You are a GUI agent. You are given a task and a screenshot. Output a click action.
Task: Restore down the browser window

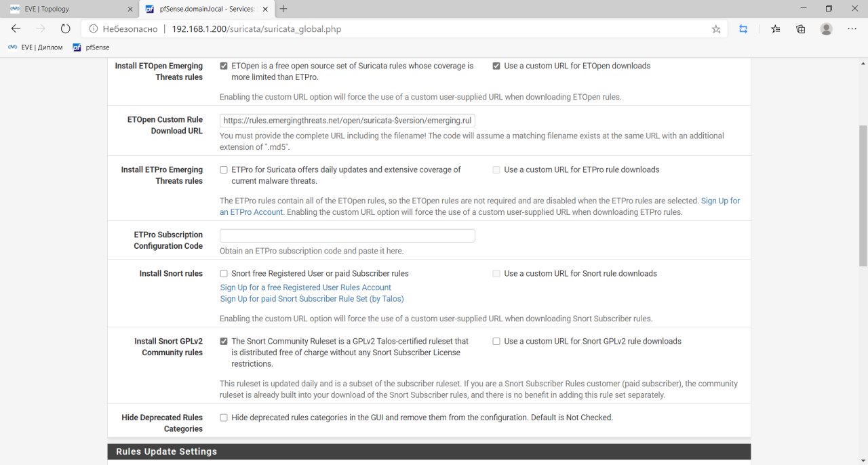(x=828, y=9)
